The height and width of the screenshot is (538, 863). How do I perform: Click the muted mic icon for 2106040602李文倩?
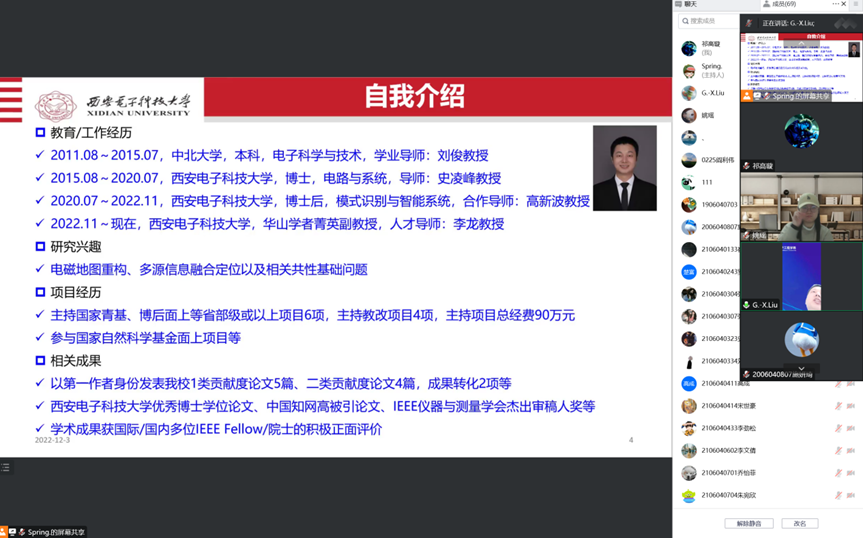click(839, 451)
